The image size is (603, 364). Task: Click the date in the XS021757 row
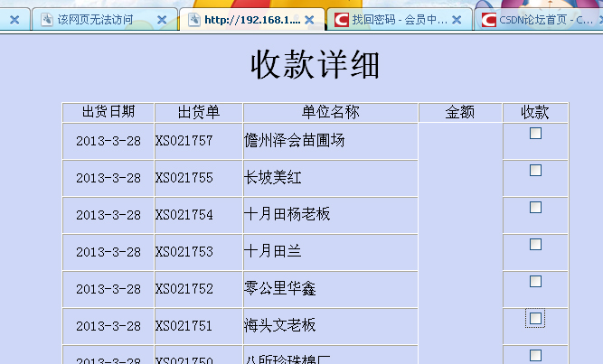tap(108, 141)
